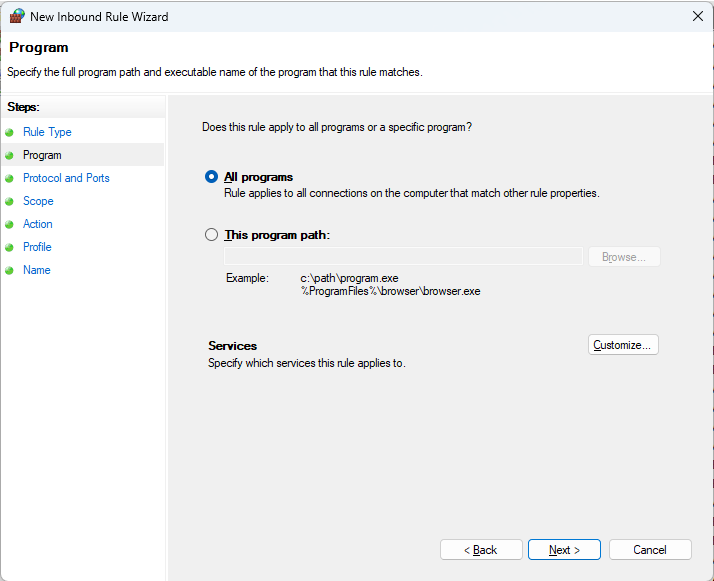
Task: Select the Program step in the sidebar
Action: pyautogui.click(x=42, y=155)
